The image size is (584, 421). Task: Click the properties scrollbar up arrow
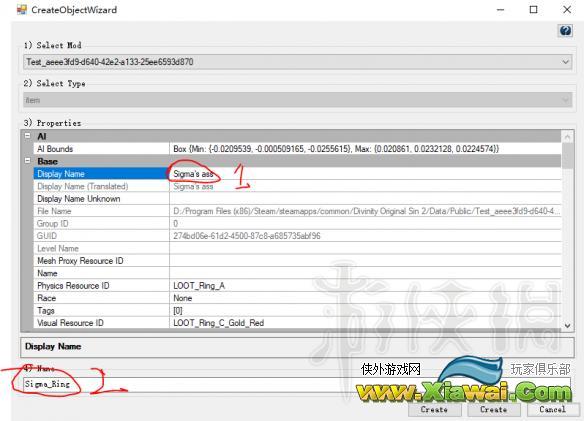point(567,137)
